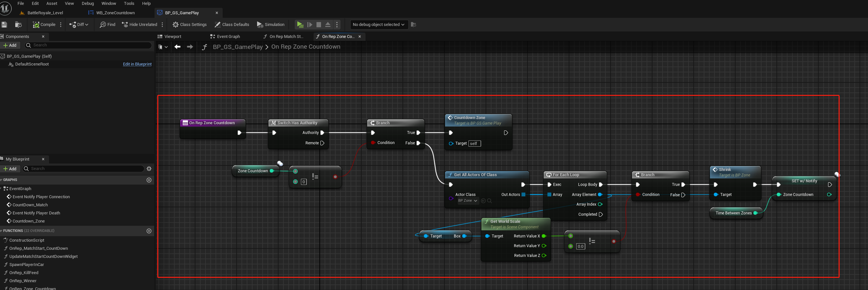This screenshot has width=868, height=290.
Task: Open the Asset menu
Action: tap(52, 3)
